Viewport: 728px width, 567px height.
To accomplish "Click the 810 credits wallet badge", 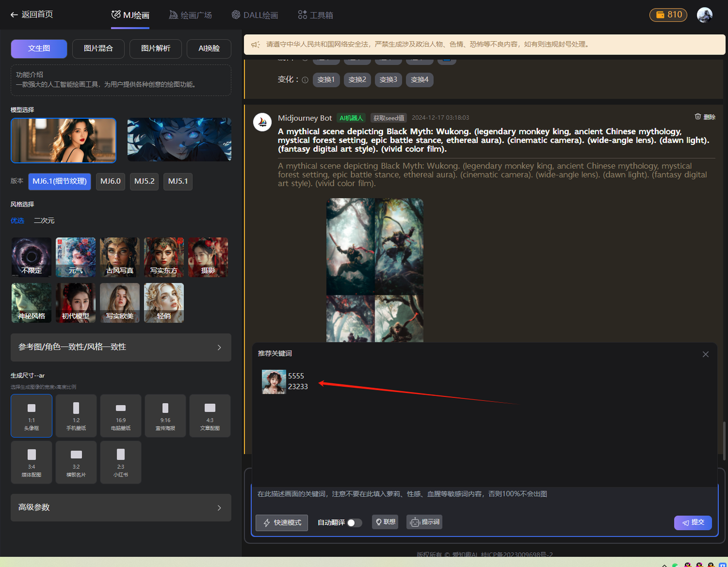I will (668, 15).
